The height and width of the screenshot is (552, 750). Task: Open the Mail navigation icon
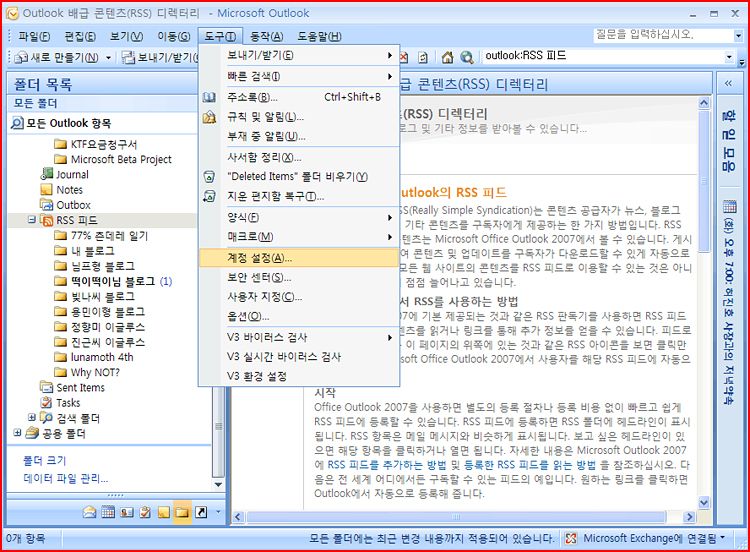pyautogui.click(x=89, y=512)
